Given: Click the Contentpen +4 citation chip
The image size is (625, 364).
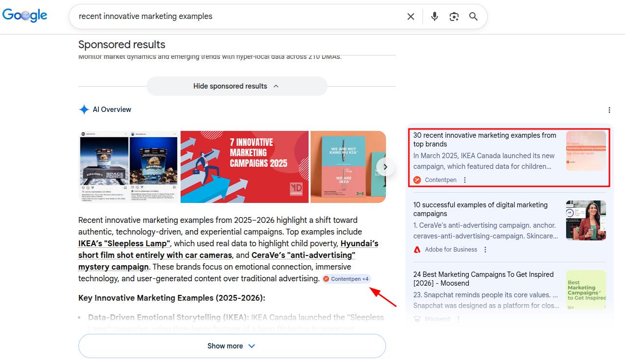Looking at the screenshot, I should 346,278.
